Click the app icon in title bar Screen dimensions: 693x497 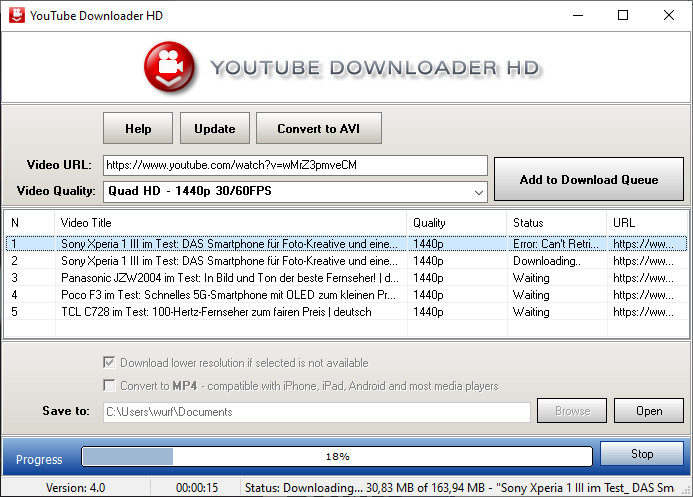point(13,15)
